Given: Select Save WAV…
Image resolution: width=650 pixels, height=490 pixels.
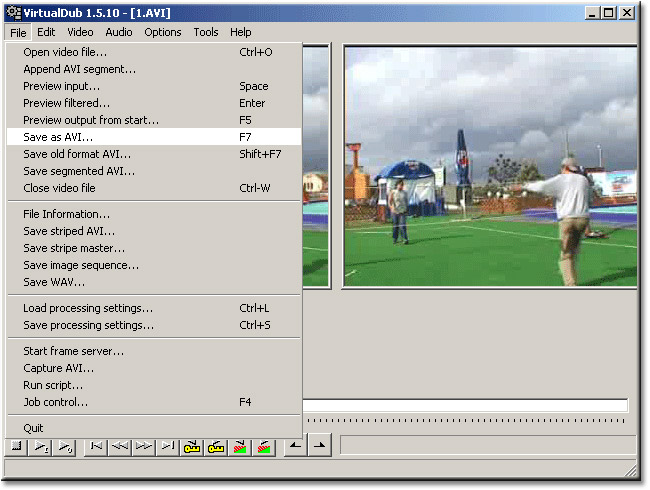Looking at the screenshot, I should (x=154, y=282).
